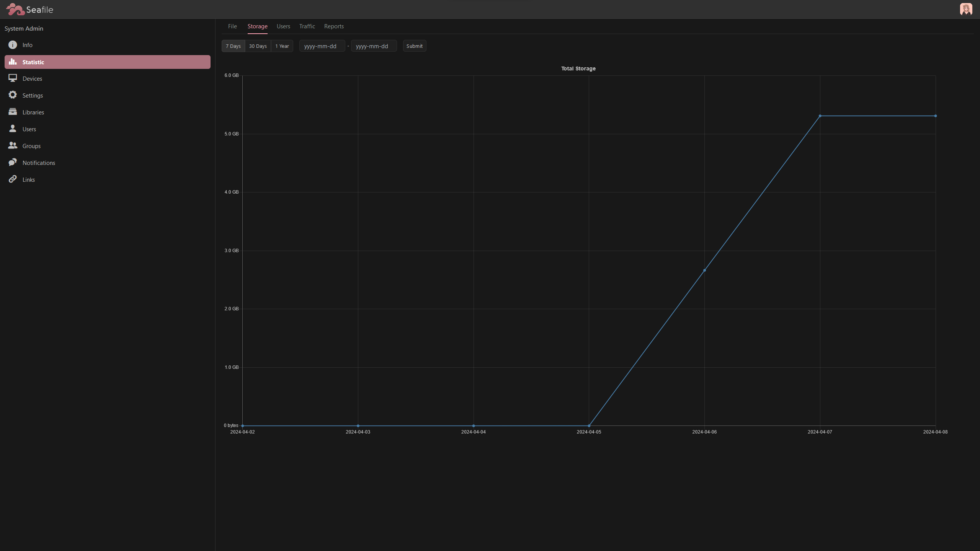Switch to the Traffic tab

307,26
